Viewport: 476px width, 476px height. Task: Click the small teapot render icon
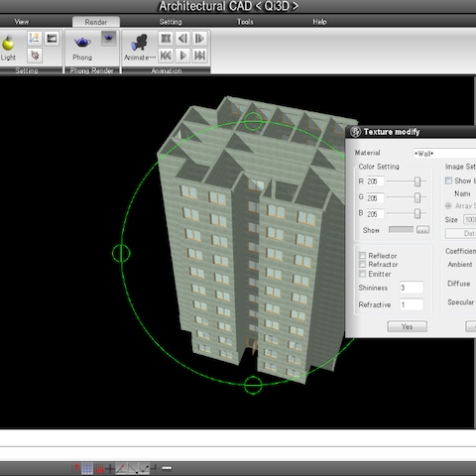pos(109,39)
